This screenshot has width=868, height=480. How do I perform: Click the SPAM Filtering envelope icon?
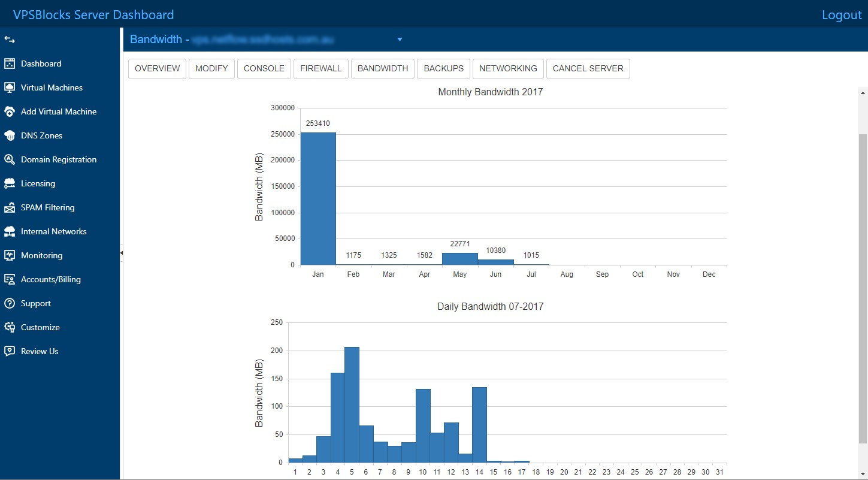click(x=10, y=207)
